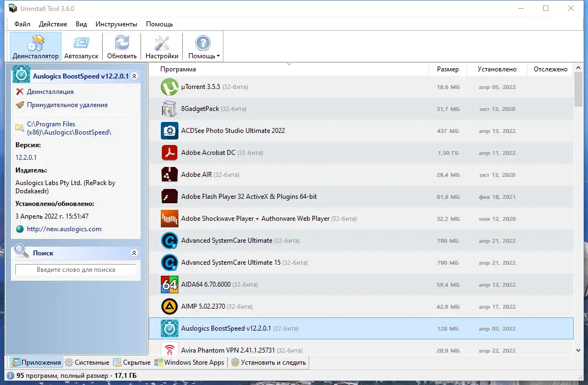This screenshot has height=385, width=588.
Task: Sort by the Отслежено column header
Action: (551, 69)
